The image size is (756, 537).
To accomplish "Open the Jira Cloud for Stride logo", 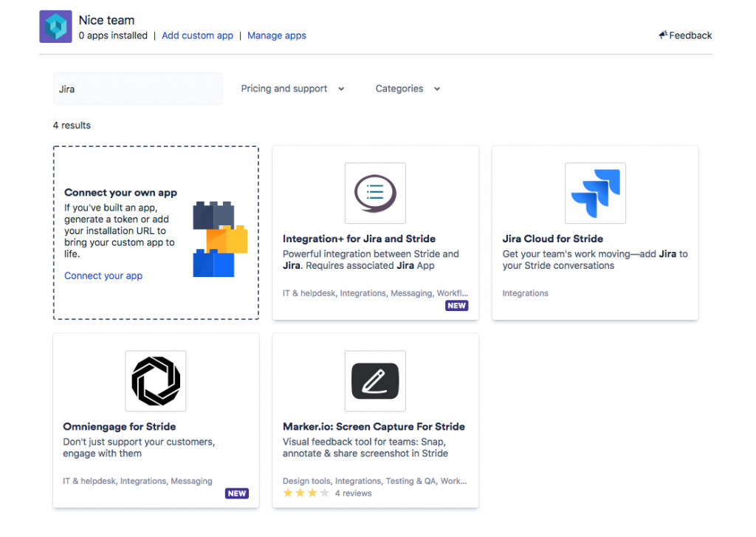I will (x=595, y=193).
